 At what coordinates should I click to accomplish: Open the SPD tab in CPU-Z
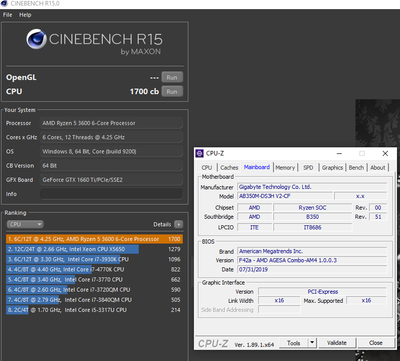[308, 168]
